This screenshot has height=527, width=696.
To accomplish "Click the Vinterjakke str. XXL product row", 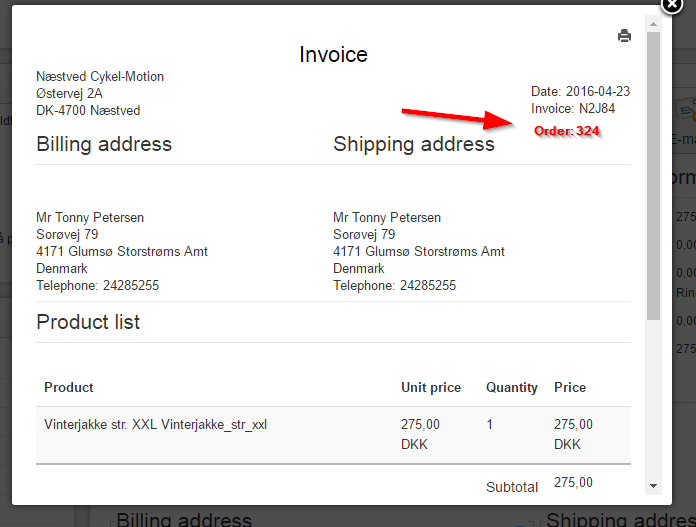I will (155, 425).
